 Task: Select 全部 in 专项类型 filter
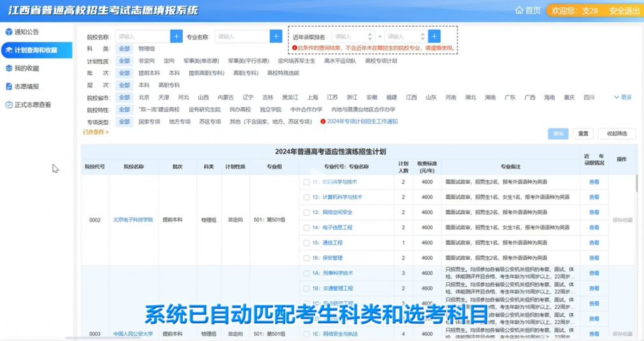tap(124, 122)
